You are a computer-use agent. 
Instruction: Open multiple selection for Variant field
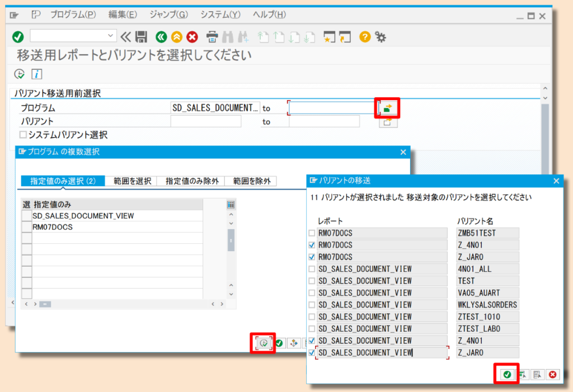(388, 122)
